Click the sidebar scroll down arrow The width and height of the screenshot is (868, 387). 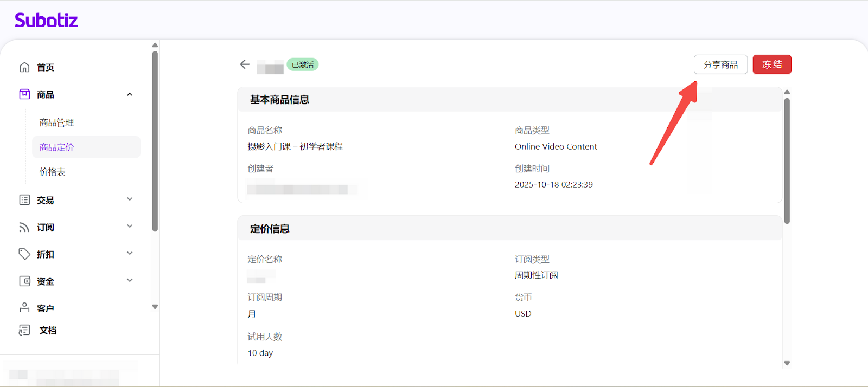(155, 307)
